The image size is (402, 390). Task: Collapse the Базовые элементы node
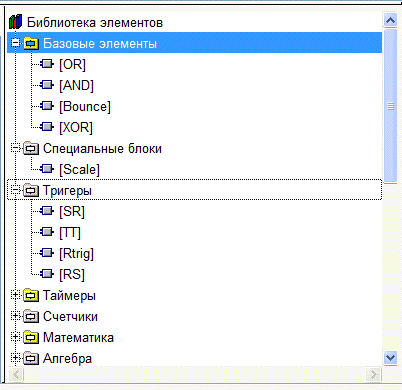click(x=15, y=43)
